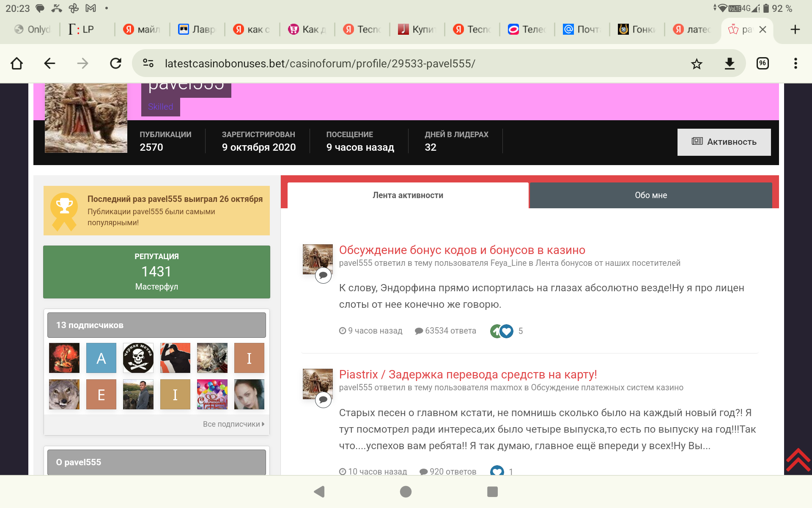Click the green Репутация 1431 block

(156, 272)
